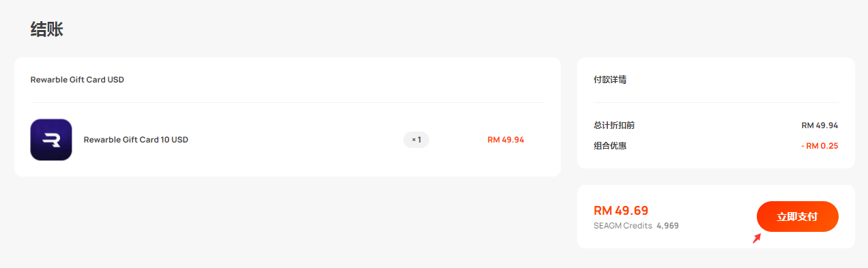Image resolution: width=868 pixels, height=268 pixels.
Task: Click the subtotal amount RM 49.94 in payment details
Action: [x=820, y=125]
